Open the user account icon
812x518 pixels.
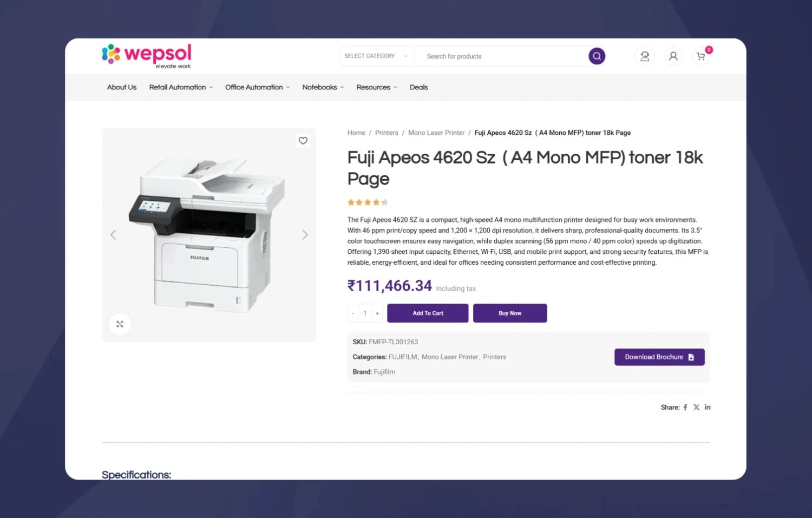[x=673, y=56]
